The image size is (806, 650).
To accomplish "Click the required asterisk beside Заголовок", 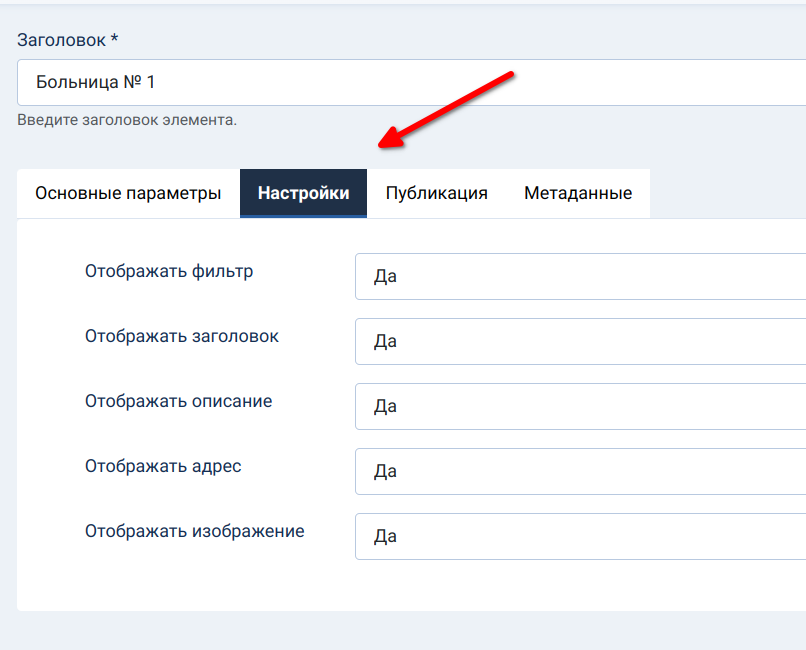I will click(x=115, y=39).
